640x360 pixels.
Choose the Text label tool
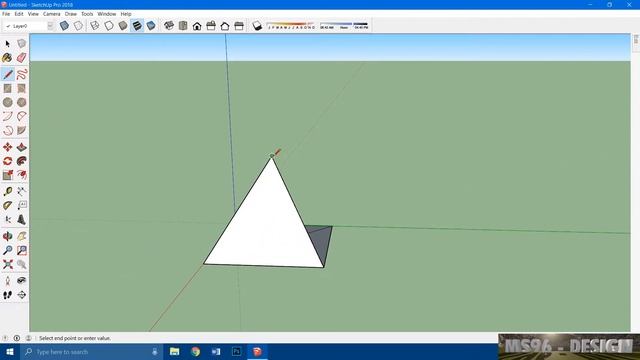tap(22, 205)
